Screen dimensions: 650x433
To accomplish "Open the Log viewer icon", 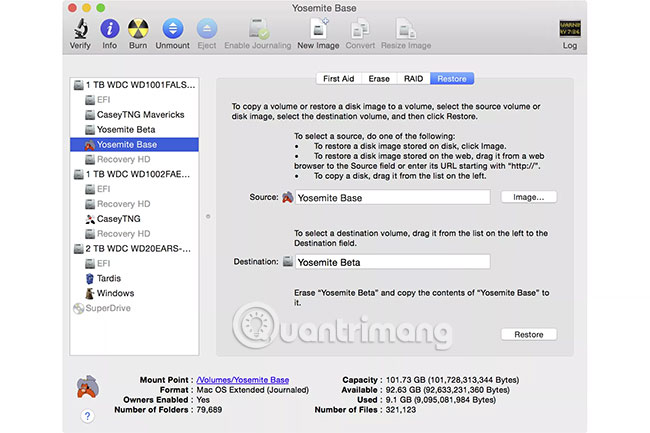I will [x=570, y=29].
